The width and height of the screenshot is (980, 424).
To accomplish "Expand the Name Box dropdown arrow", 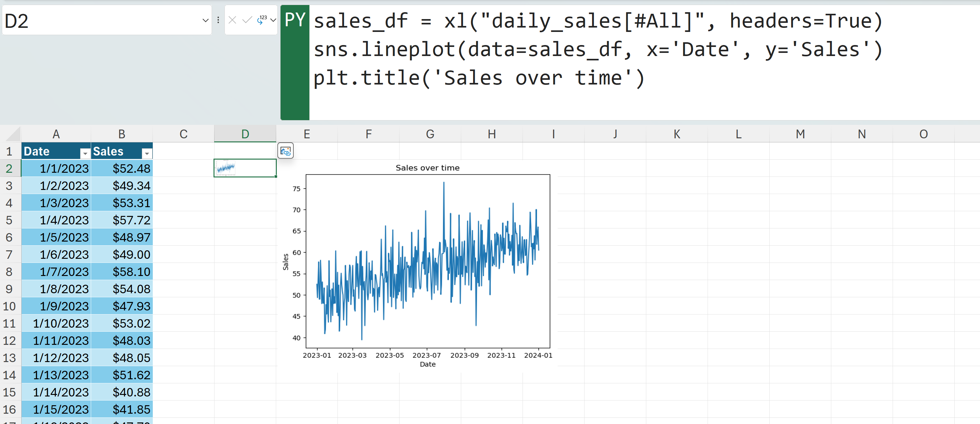I will [x=205, y=21].
